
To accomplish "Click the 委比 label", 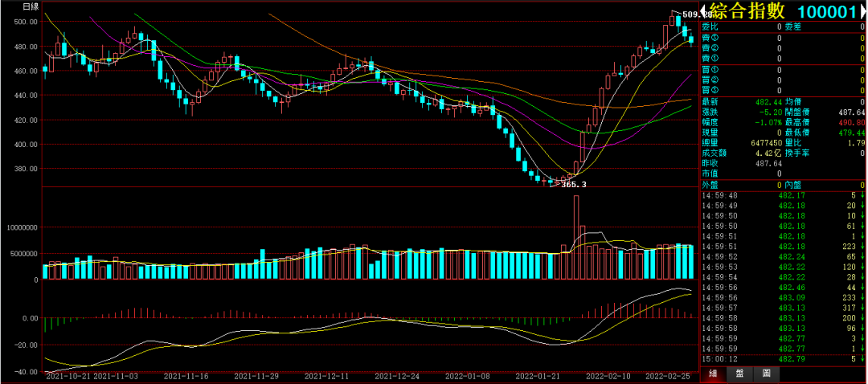I will tap(710, 27).
